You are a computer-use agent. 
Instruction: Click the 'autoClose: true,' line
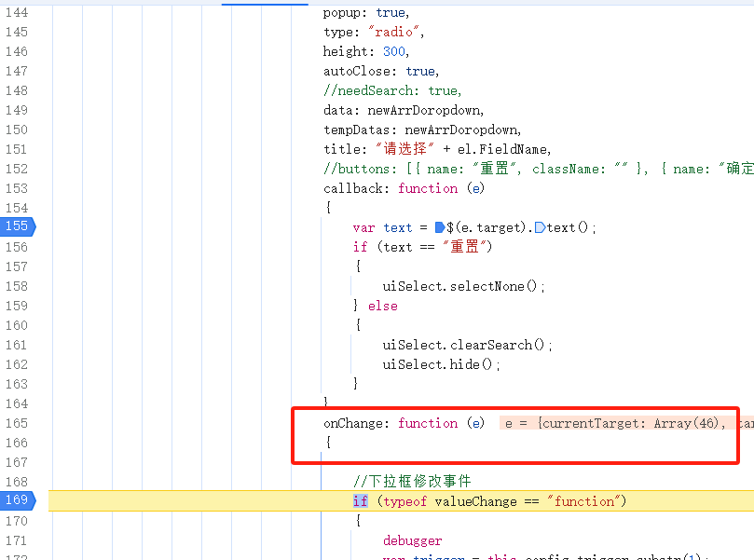point(381,71)
